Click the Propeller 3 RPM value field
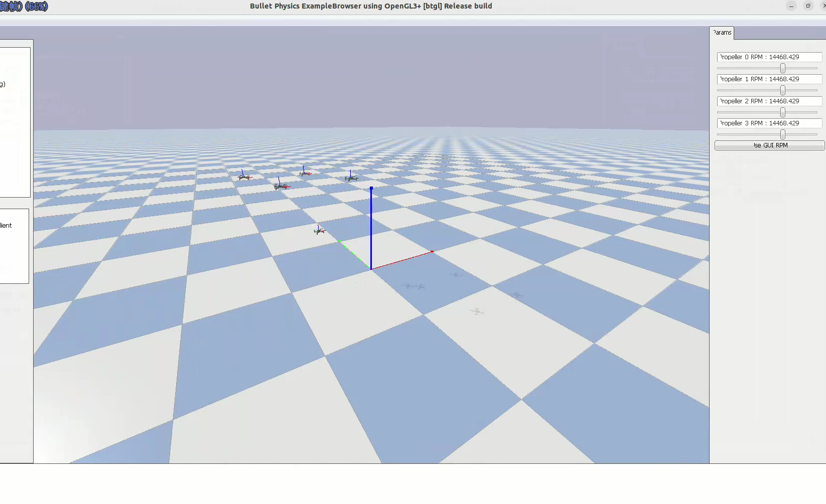 [x=769, y=123]
